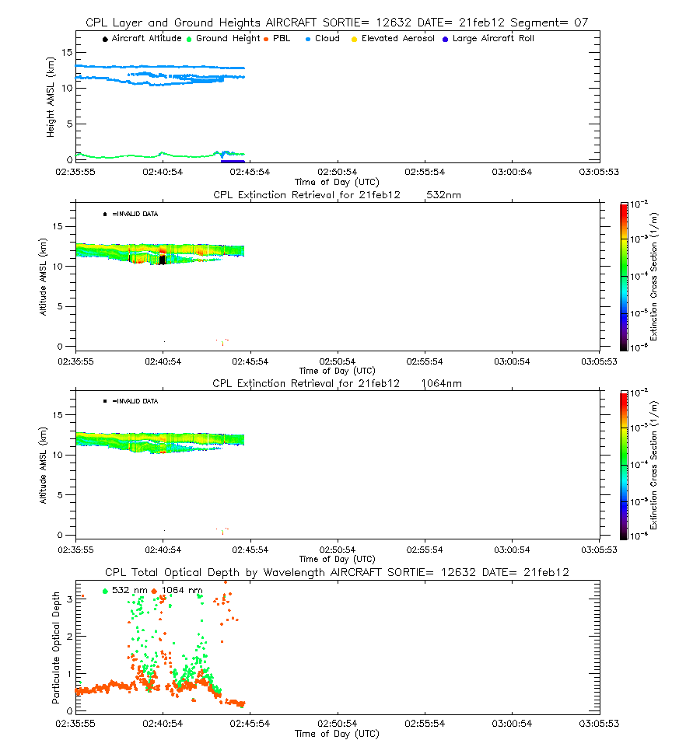
Task: Click the 02:35:55 tick label on the optical depth plot
Action: (x=75, y=724)
